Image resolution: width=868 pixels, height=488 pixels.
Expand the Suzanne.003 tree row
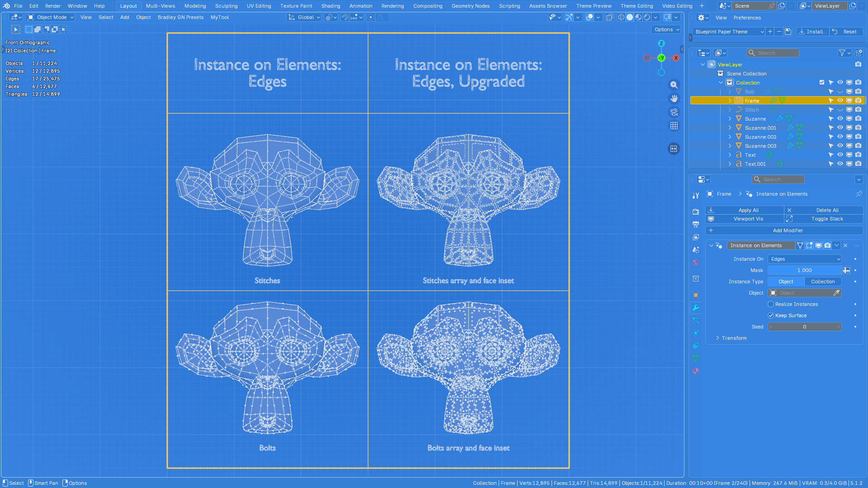point(730,146)
